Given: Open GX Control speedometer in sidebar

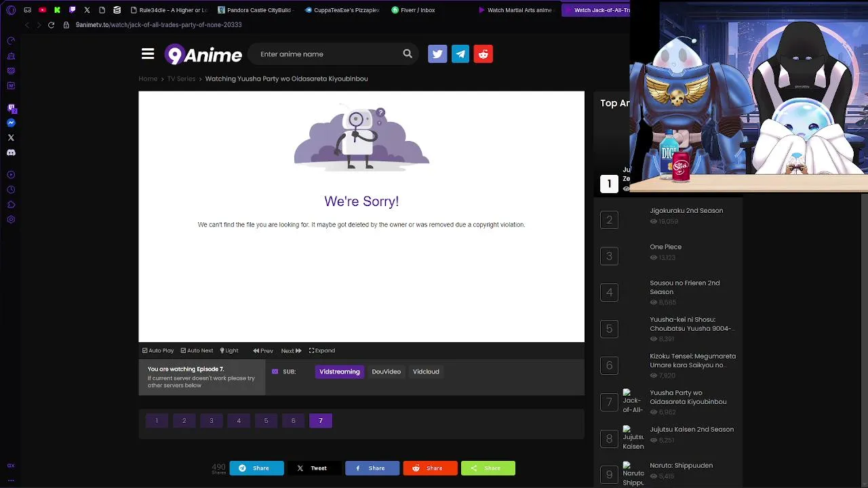Looking at the screenshot, I should (11, 41).
